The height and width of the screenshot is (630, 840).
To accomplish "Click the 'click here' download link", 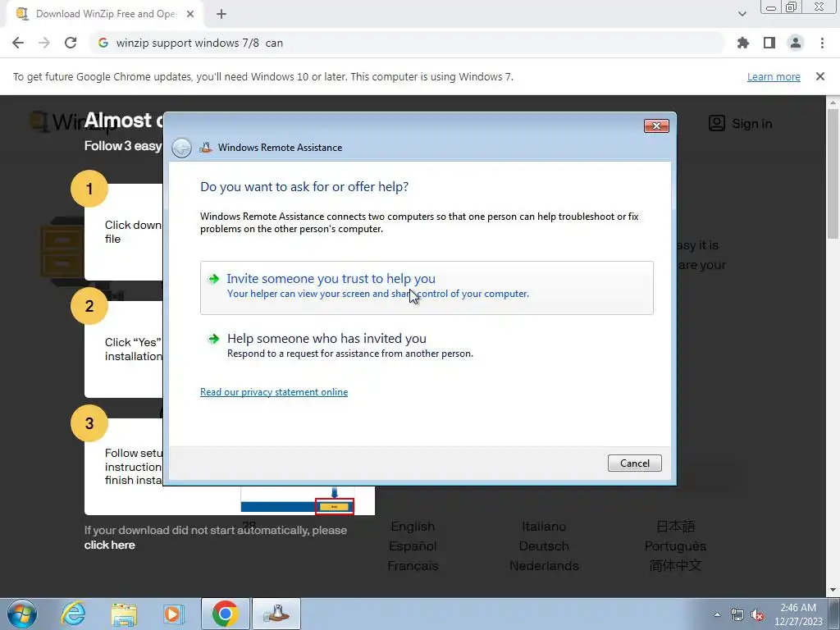I will pyautogui.click(x=109, y=545).
